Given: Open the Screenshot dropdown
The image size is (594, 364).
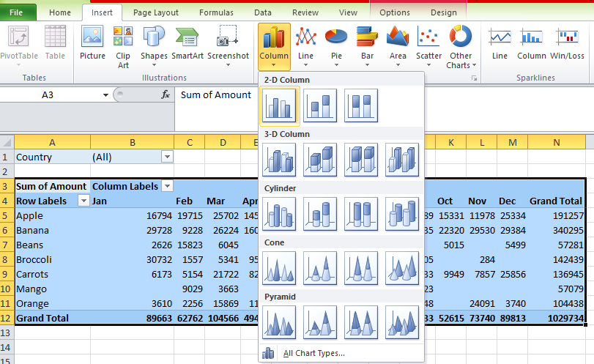Looking at the screenshot, I should [228, 47].
